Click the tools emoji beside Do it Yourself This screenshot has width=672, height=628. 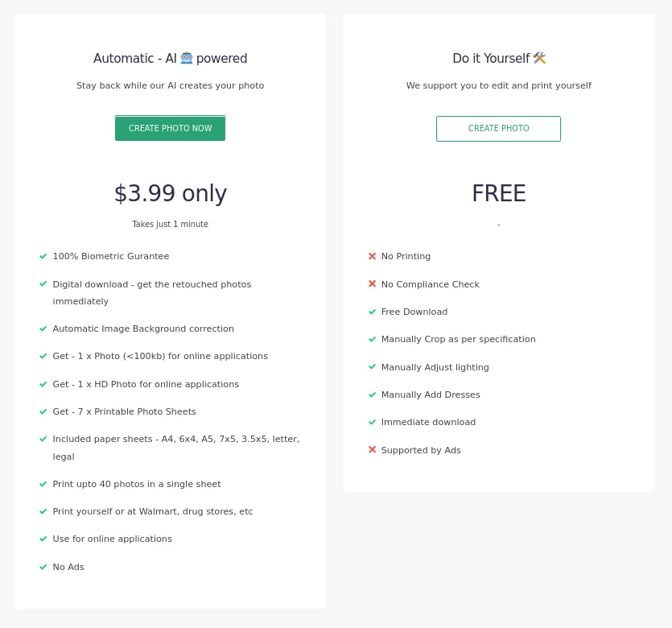(x=539, y=58)
